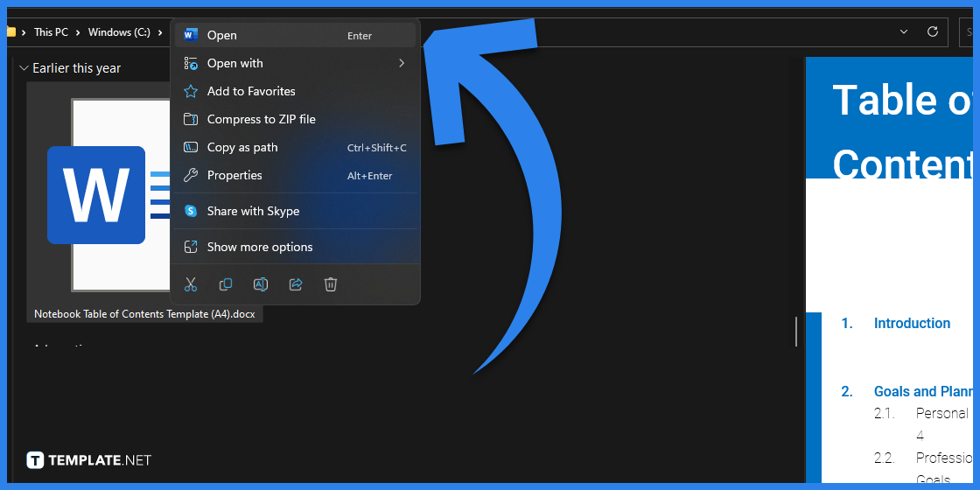Choose Compress to ZIP file
The image size is (980, 490).
tap(261, 119)
